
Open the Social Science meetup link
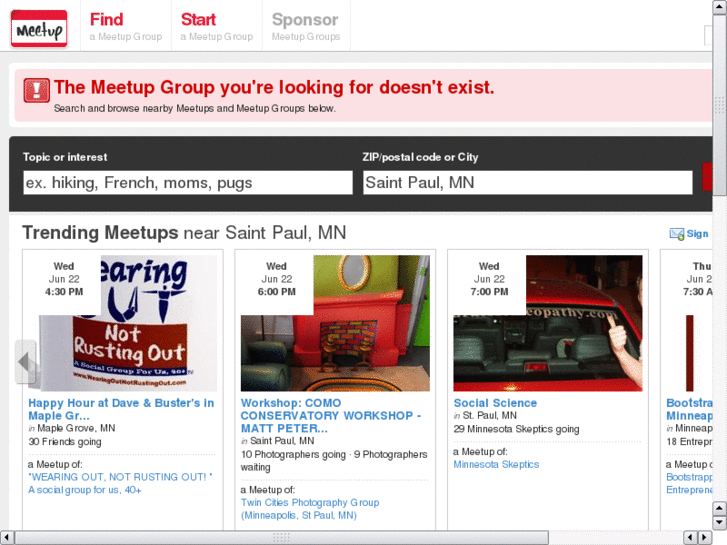(x=495, y=403)
